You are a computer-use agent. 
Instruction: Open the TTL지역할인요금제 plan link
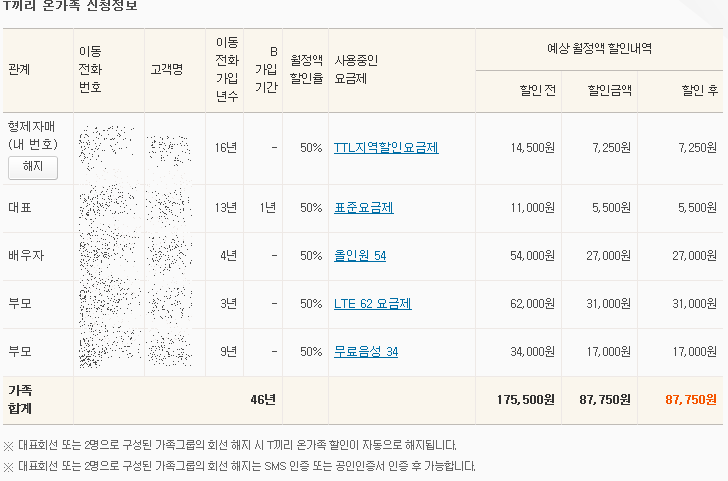tap(386, 148)
